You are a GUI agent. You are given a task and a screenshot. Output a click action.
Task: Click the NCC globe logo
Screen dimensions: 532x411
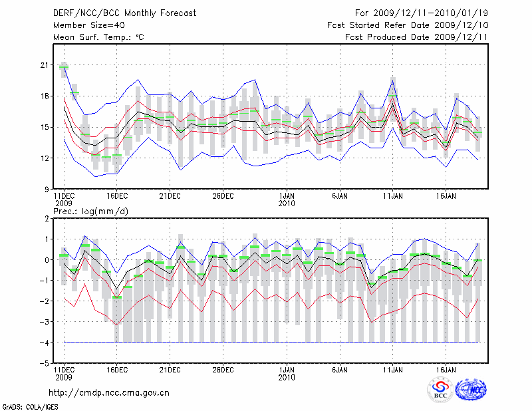(x=471, y=390)
